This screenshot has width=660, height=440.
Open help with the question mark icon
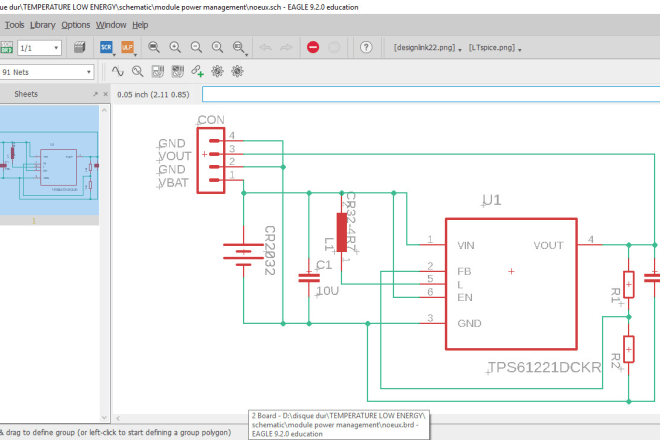[x=366, y=47]
